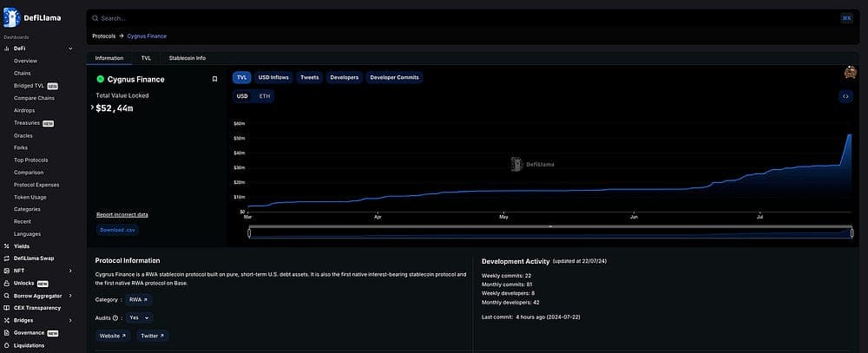Switch to the Stablecoin Info tab
Image resolution: width=868 pixels, height=353 pixels.
(x=187, y=58)
